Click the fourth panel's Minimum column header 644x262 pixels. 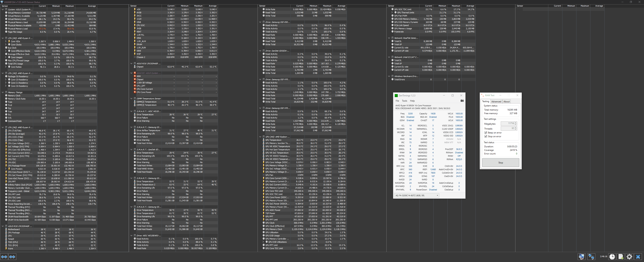point(440,6)
